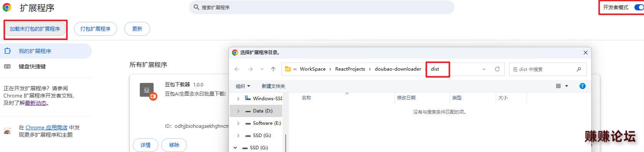Select dist segment in the address path
644x152 pixels.
click(x=435, y=69)
